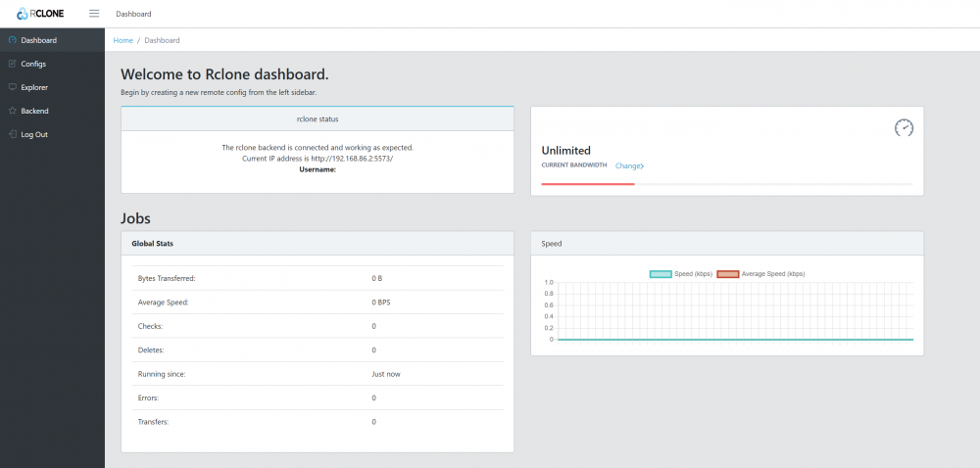Click the Checks row label
The image size is (980, 468).
[x=150, y=326]
